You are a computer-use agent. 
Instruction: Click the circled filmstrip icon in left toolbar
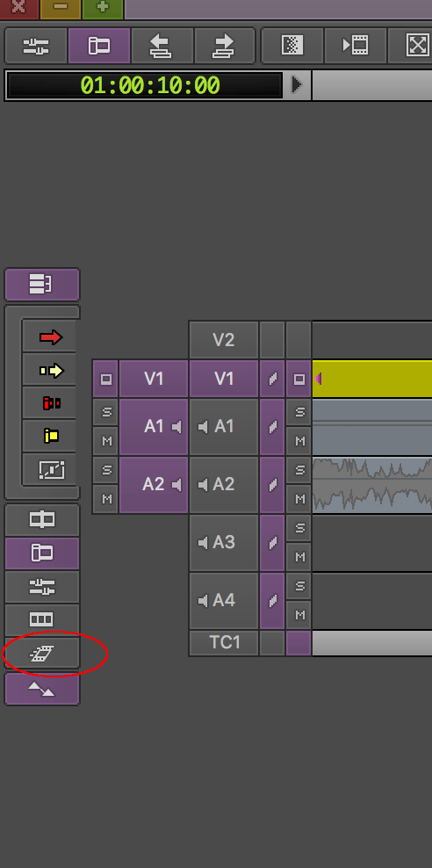42,654
